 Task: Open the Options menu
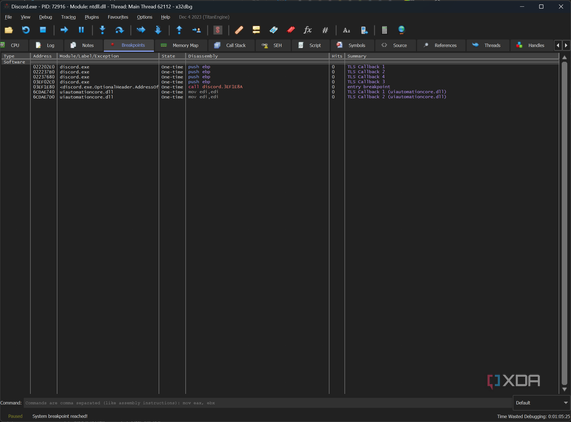[x=145, y=17]
